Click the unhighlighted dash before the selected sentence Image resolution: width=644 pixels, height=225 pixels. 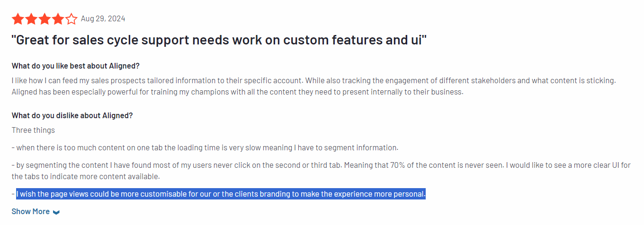[x=14, y=194]
